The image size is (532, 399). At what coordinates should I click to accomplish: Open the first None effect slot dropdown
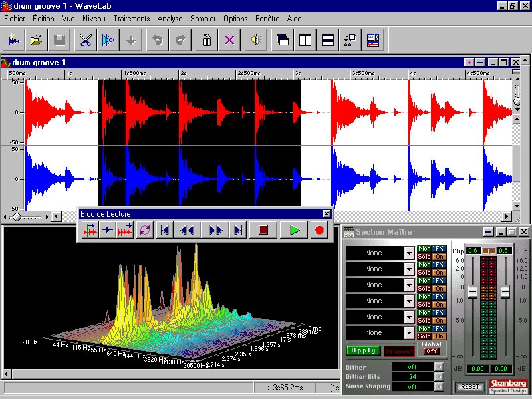(409, 253)
